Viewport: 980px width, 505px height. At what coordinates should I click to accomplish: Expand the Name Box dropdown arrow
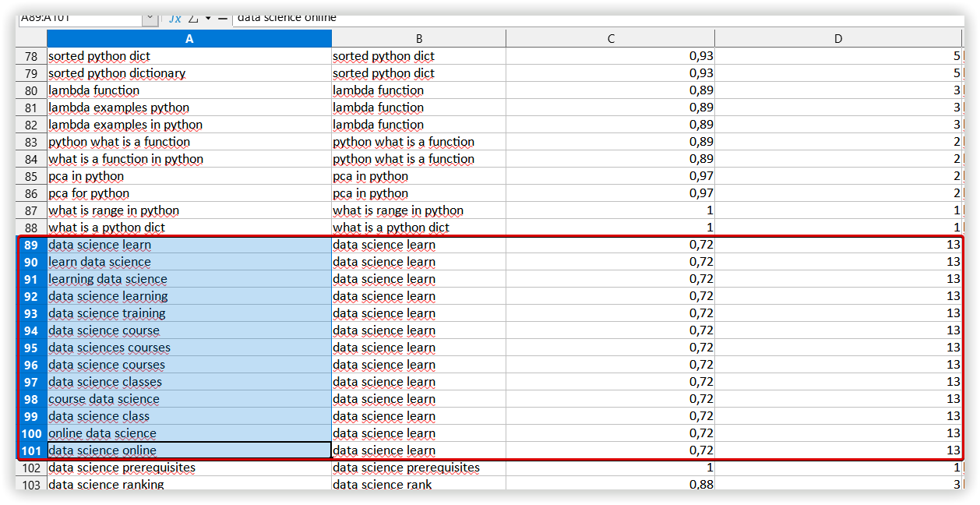150,18
